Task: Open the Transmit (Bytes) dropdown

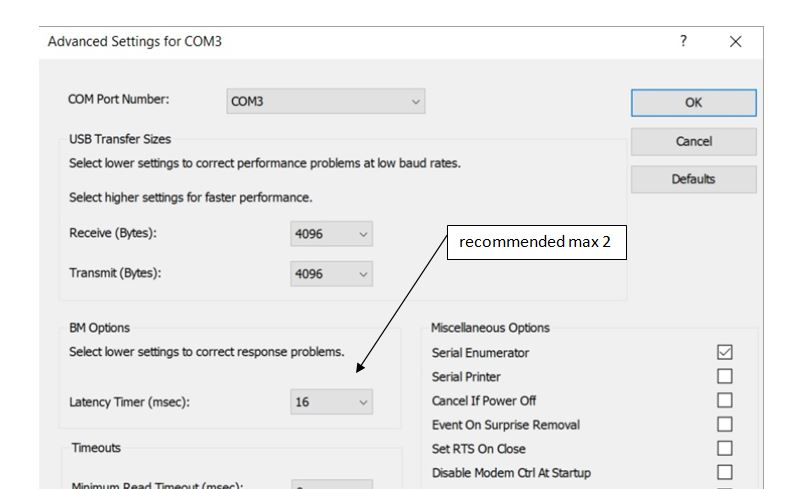Action: coord(331,271)
